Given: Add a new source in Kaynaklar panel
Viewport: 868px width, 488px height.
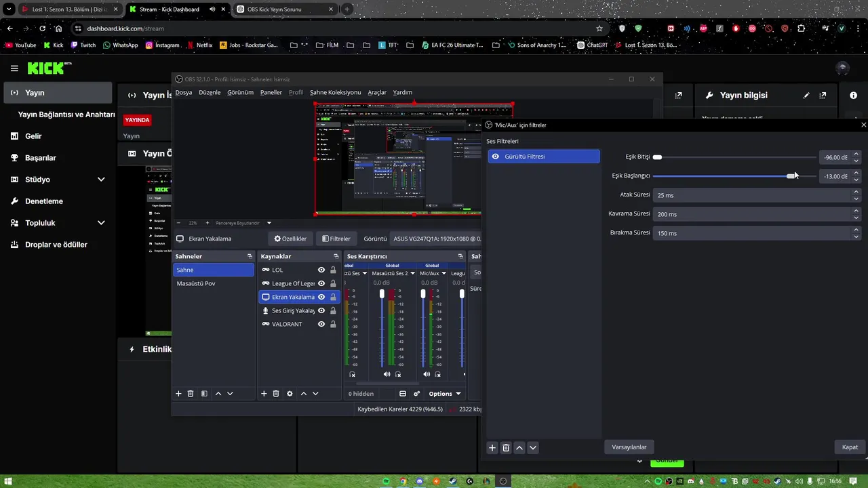Looking at the screenshot, I should pyautogui.click(x=264, y=394).
